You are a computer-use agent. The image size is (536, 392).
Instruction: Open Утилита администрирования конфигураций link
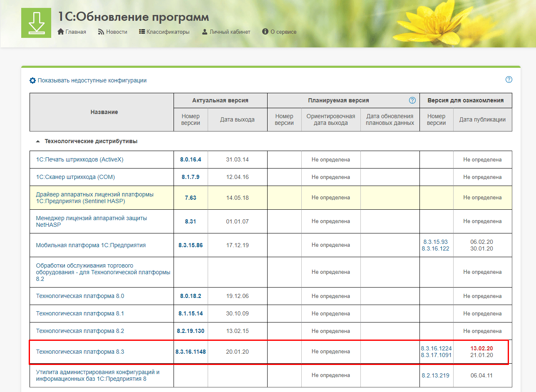(98, 375)
